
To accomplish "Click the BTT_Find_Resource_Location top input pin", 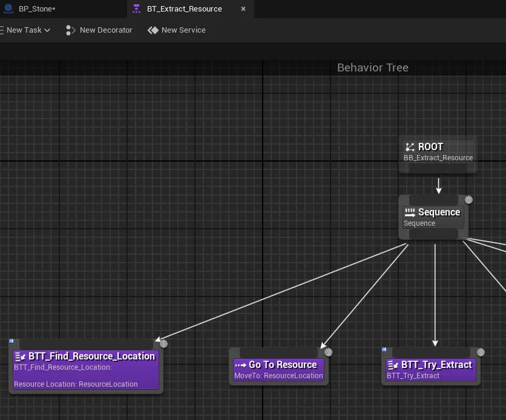I will click(x=86, y=344).
